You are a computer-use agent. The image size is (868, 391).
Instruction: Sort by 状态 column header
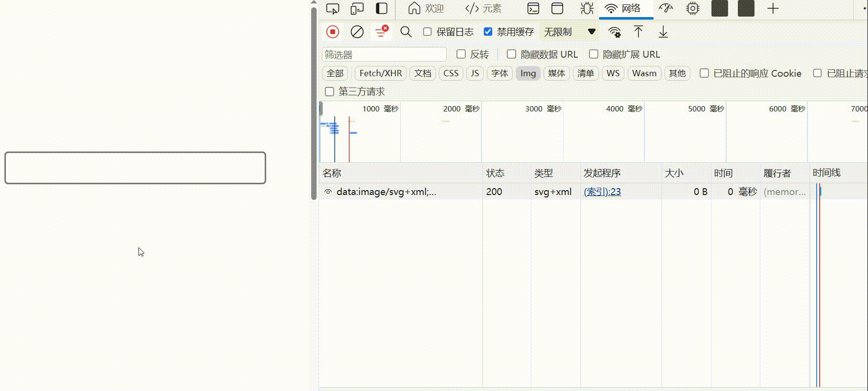(x=507, y=173)
